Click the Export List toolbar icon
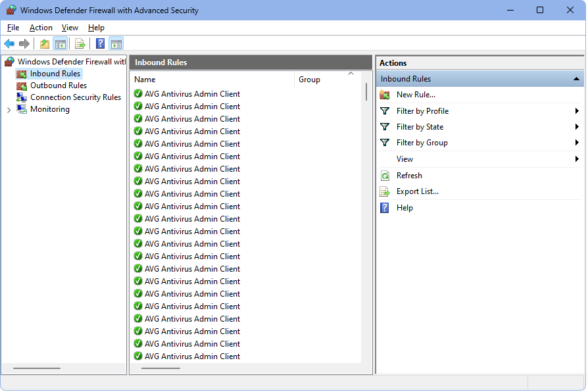588x392 pixels. [x=80, y=44]
